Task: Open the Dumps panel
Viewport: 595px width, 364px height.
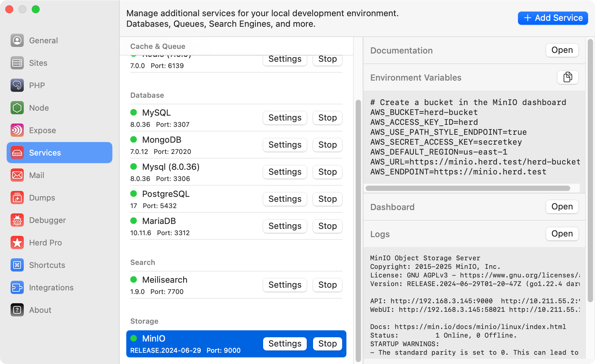Action: point(42,198)
